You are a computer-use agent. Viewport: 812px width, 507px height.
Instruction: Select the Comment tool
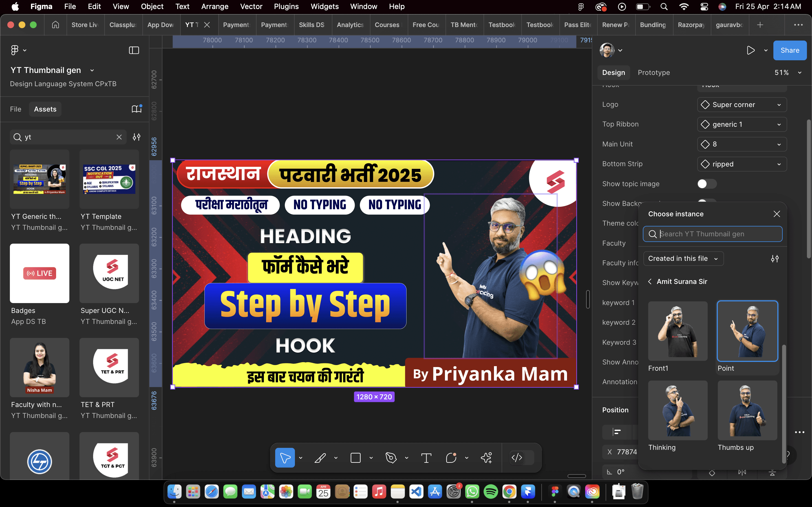451,458
